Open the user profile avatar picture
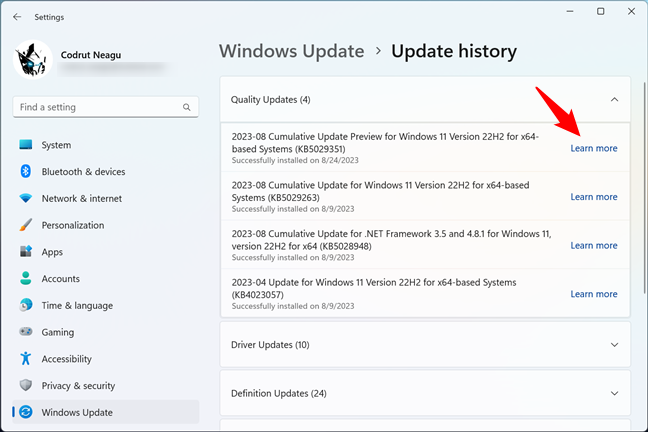 (x=33, y=60)
